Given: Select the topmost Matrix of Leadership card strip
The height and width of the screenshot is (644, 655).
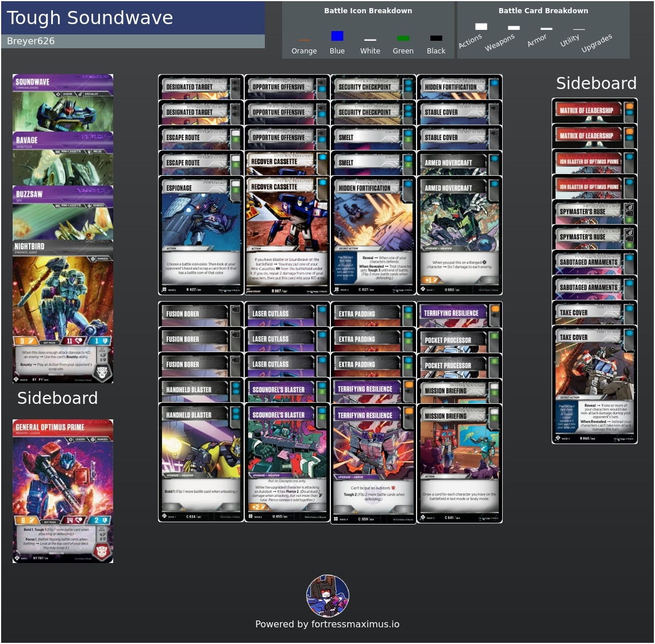Looking at the screenshot, I should [x=594, y=111].
